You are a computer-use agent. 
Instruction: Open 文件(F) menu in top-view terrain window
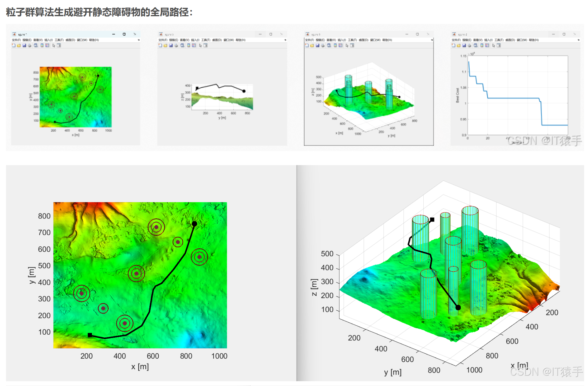pyautogui.click(x=16, y=40)
